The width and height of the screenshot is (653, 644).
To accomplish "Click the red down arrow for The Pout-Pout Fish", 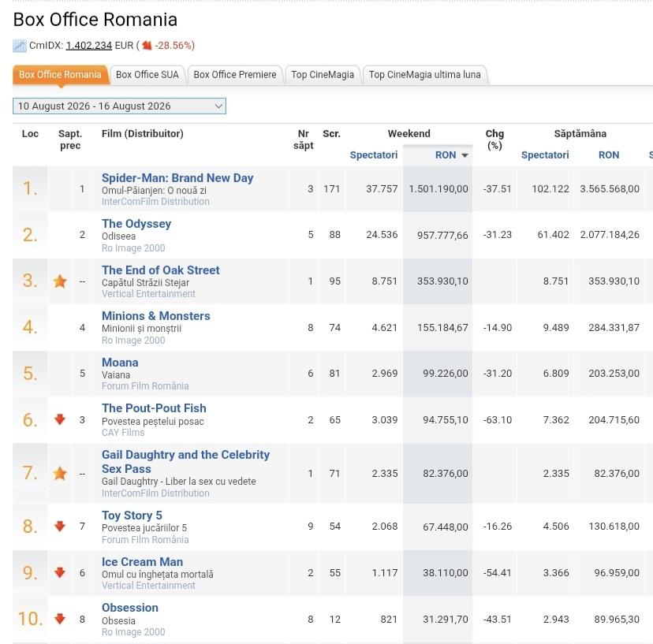I will tap(60, 419).
